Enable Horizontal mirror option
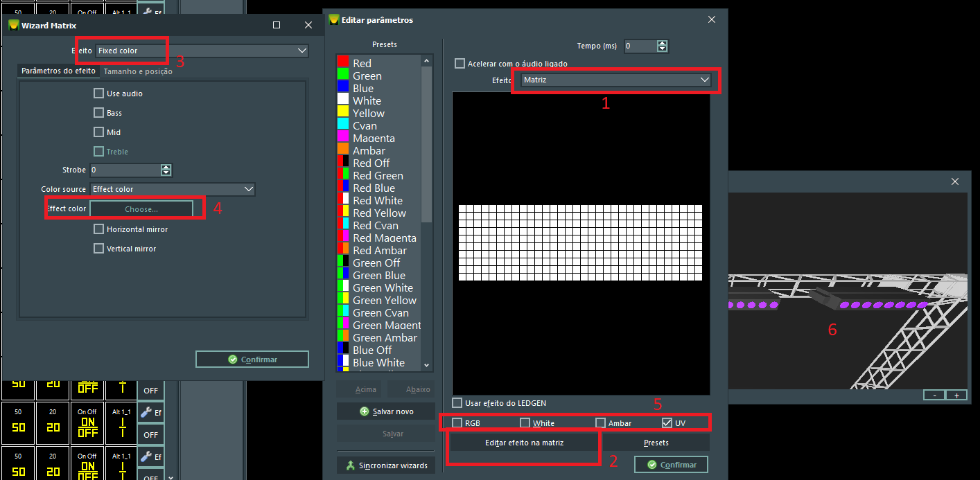This screenshot has height=480, width=980. [x=98, y=229]
